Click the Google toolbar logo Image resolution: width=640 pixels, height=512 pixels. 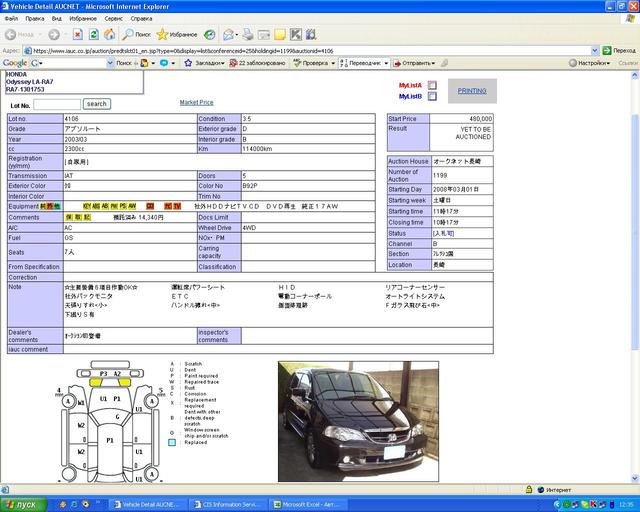coord(15,63)
